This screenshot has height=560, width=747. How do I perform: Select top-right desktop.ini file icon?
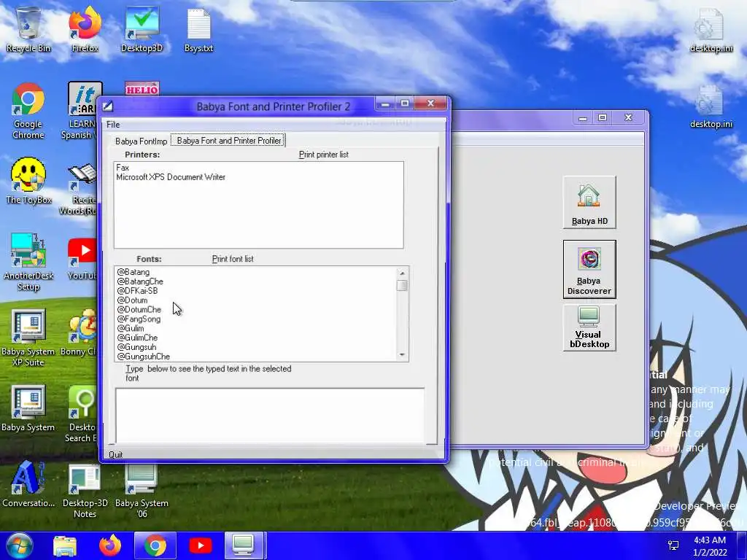[x=711, y=31]
